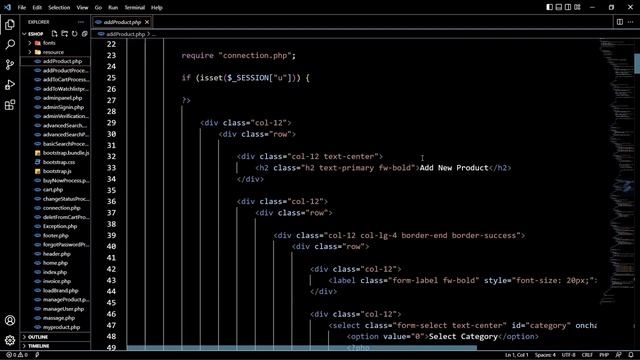Open header.php in Explorer

pos(56,254)
